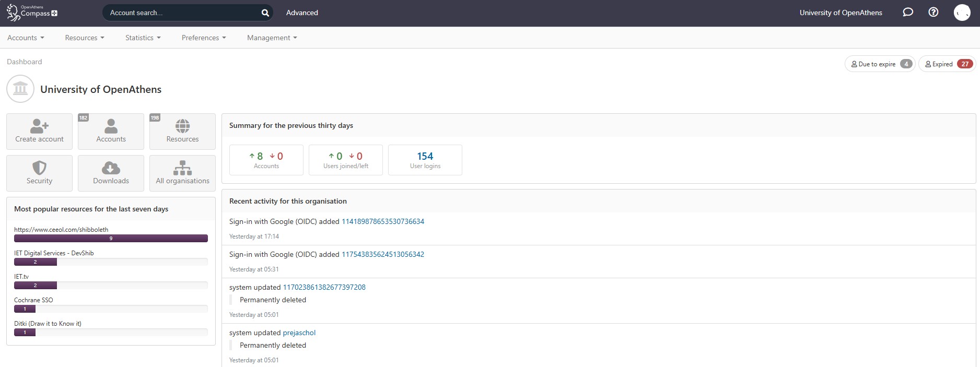Viewport: 980px width, 367px height.
Task: Click the Cochrane SSO label
Action: click(33, 300)
